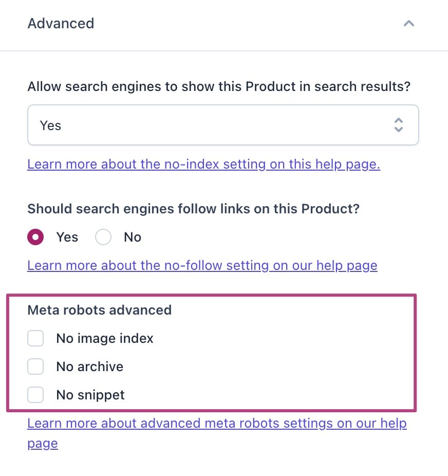The height and width of the screenshot is (476, 448).
Task: Open the no-follow setting help page link
Action: (x=202, y=265)
